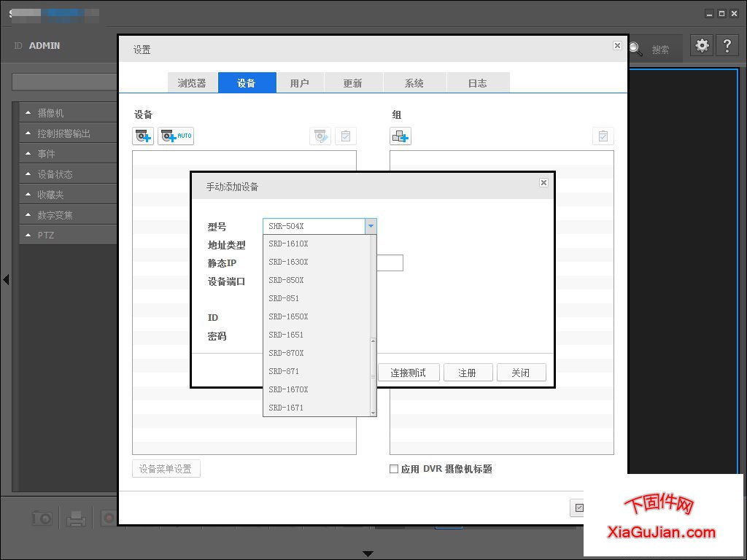Enable 应用 DVR 摄像机标题 checkbox
This screenshot has width=747, height=560.
coord(394,469)
